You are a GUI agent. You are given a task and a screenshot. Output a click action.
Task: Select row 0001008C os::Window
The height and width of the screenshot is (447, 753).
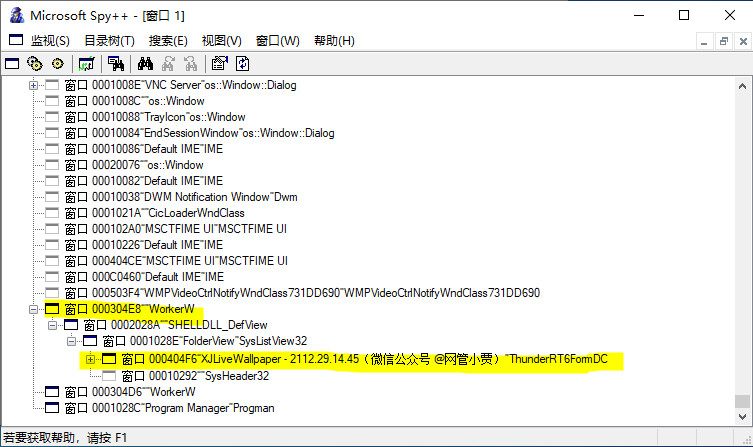coord(134,101)
